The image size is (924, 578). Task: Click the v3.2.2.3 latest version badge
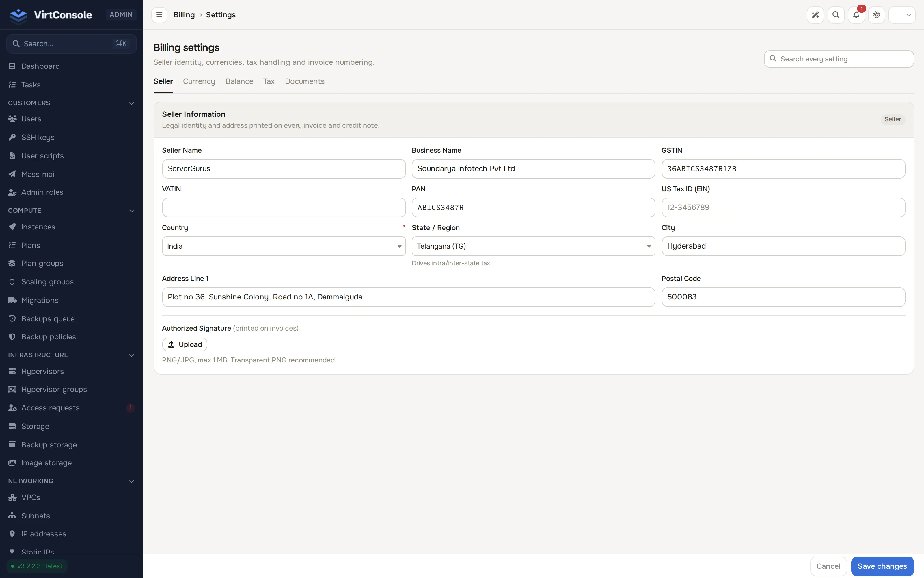[x=37, y=566]
